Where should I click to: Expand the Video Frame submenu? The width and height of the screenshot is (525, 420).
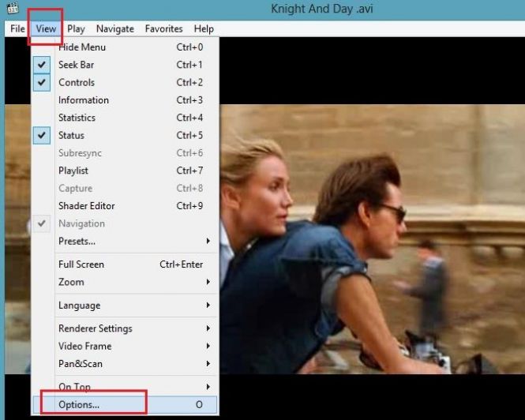click(x=125, y=346)
